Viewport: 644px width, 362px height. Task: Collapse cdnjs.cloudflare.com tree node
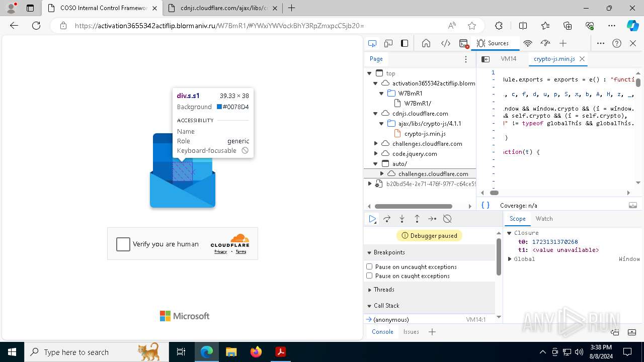coord(375,114)
